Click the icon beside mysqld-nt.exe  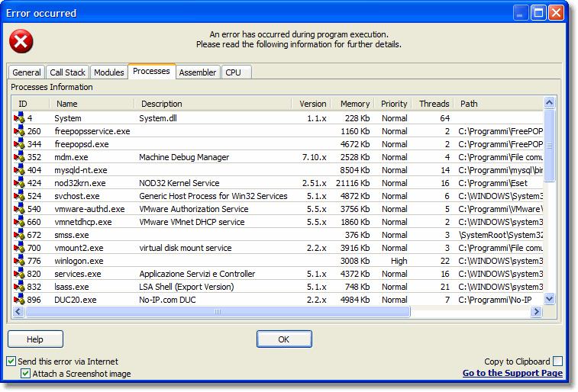pyautogui.click(x=19, y=169)
